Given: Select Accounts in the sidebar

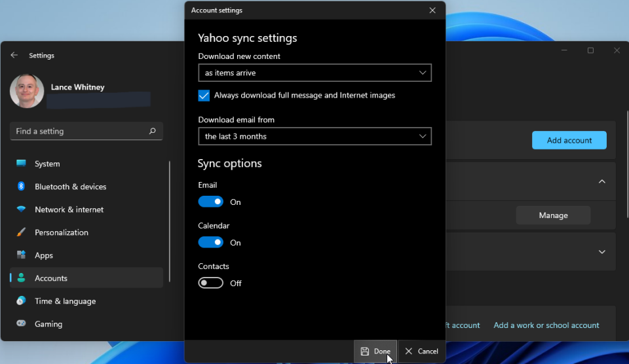Looking at the screenshot, I should 51,278.
